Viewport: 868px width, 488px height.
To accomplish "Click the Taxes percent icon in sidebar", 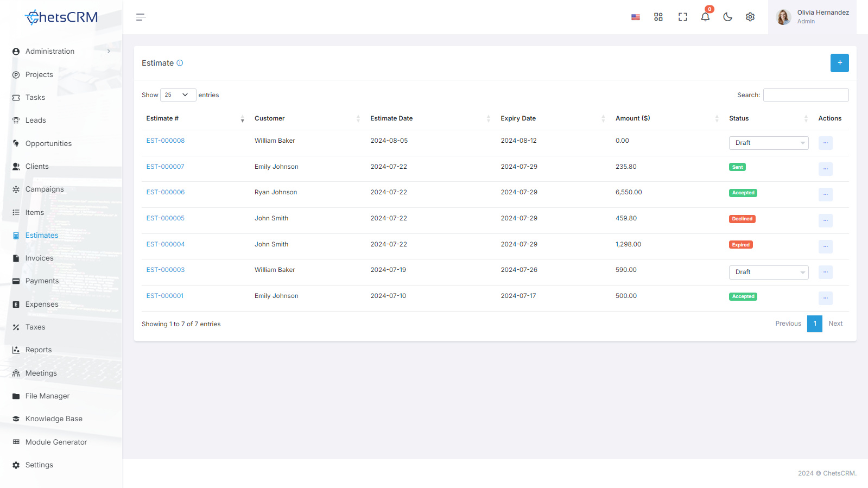I will click(x=16, y=327).
